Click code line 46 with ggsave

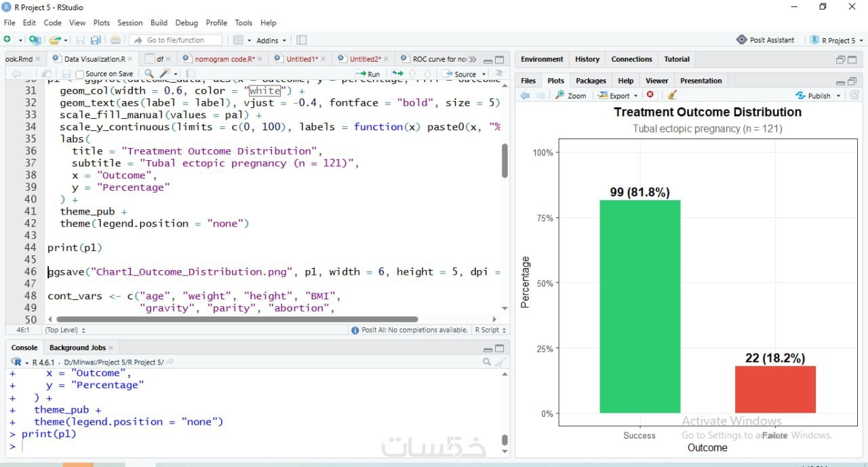point(275,272)
